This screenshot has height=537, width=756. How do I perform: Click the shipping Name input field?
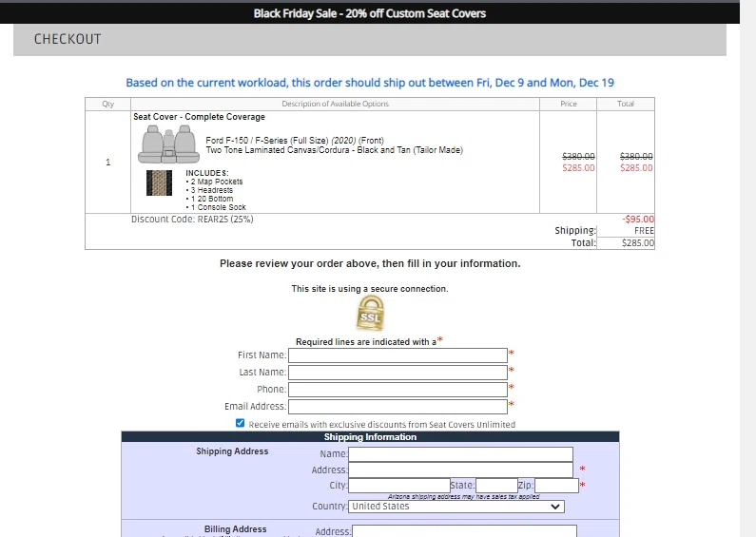pyautogui.click(x=460, y=454)
